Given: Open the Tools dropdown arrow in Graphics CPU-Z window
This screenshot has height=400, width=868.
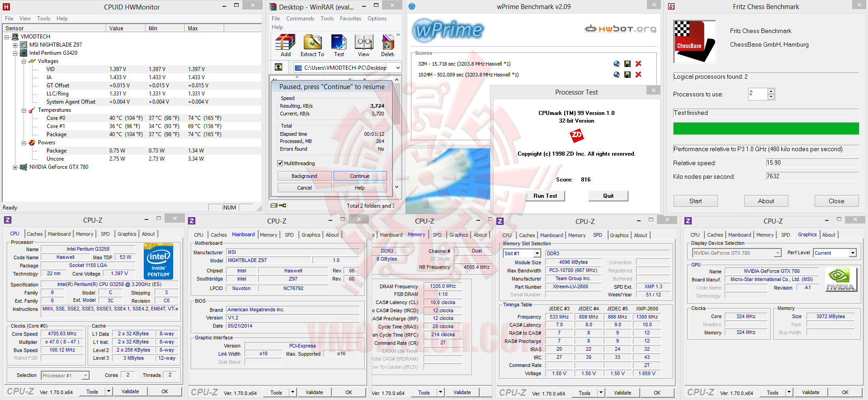Looking at the screenshot, I should point(789,393).
